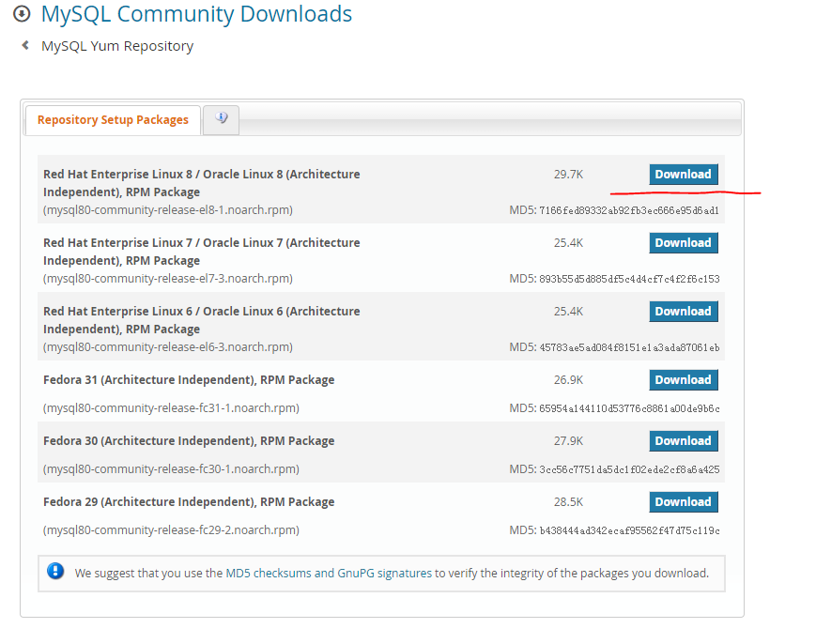Select filename mysql80-community-release-el6-3.noarch.rpm
This screenshot has width=816, height=644.
(168, 347)
